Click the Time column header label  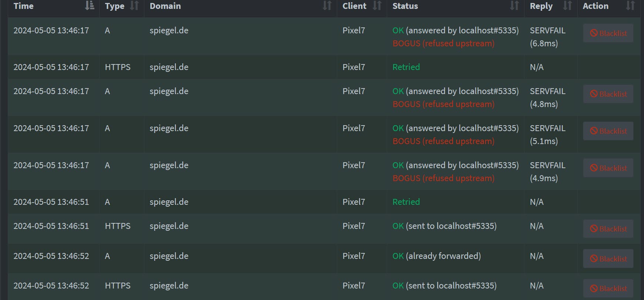pos(23,6)
